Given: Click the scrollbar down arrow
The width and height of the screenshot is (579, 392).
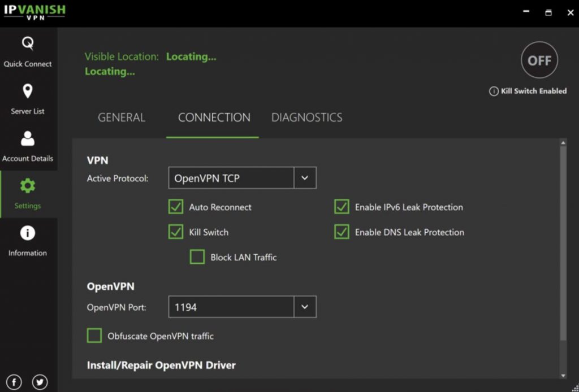Looking at the screenshot, I should (563, 376).
